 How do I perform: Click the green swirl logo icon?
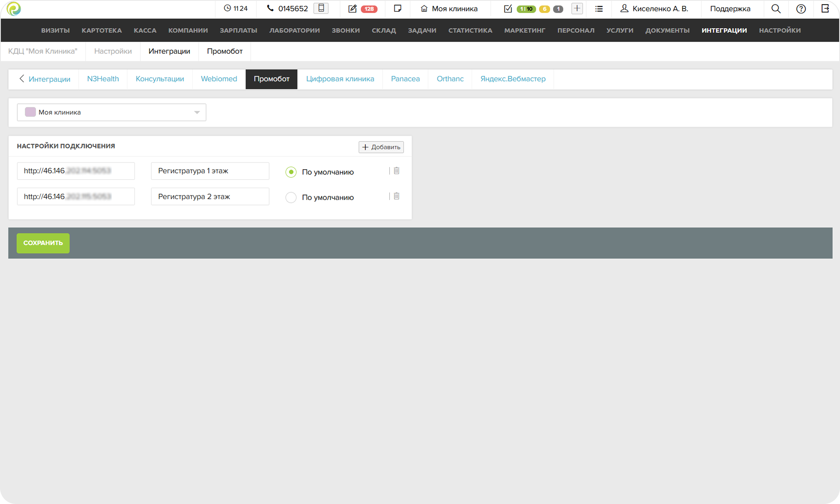pyautogui.click(x=13, y=9)
